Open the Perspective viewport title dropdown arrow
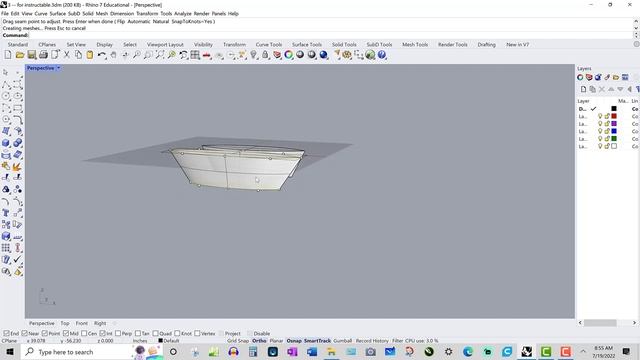Screen dimensions: 640x360 pyautogui.click(x=58, y=68)
